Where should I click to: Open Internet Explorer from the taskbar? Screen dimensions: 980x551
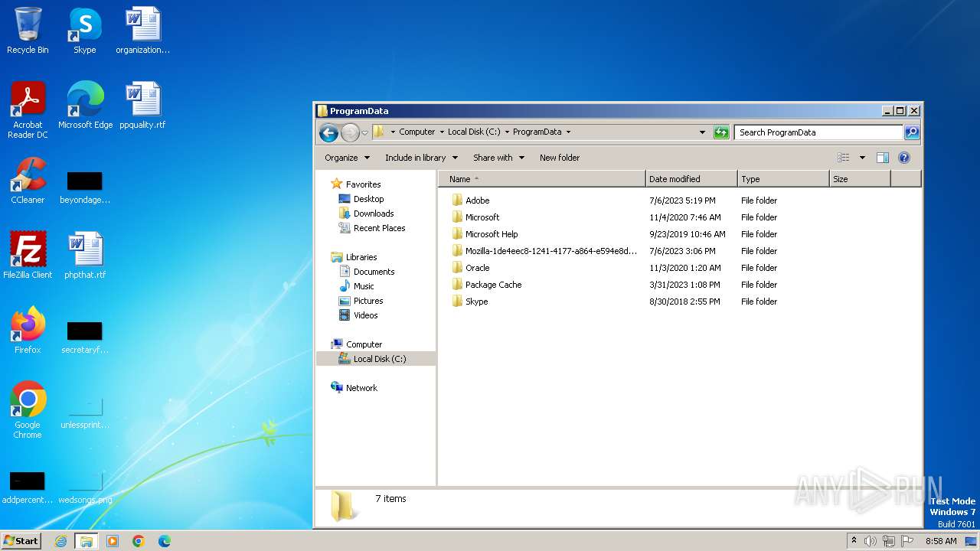coord(60,541)
